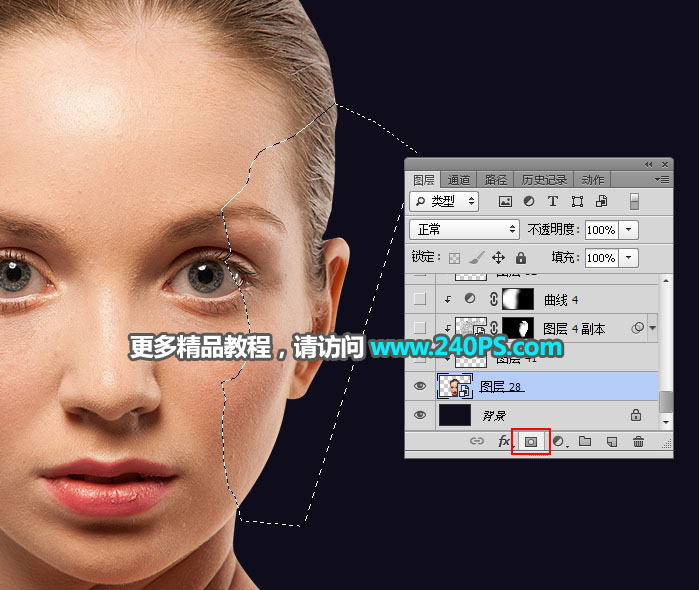Select the 图层 4 副本 mask thumbnail
The width and height of the screenshot is (699, 590).
point(518,328)
